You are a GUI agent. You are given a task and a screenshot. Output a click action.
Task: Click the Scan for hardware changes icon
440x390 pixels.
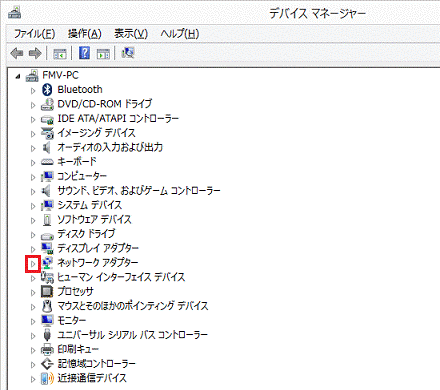click(x=128, y=53)
